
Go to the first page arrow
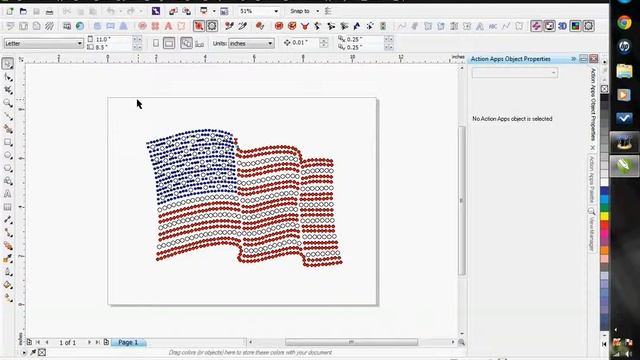tap(38, 342)
